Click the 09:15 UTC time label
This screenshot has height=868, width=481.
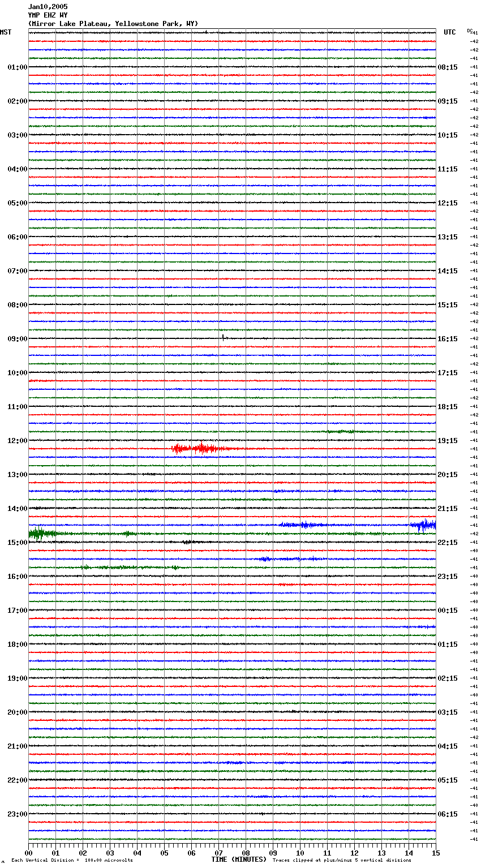point(448,101)
